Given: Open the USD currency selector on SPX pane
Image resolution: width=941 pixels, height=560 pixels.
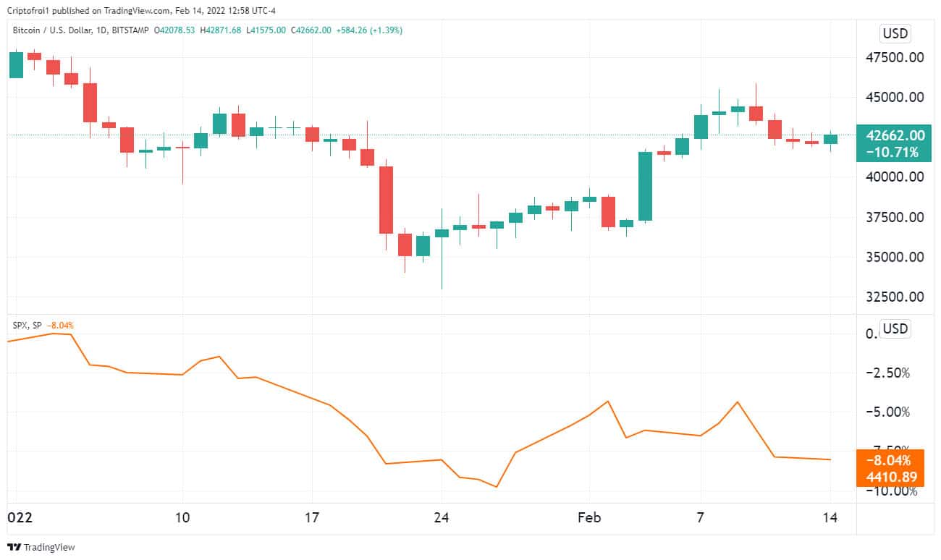Looking at the screenshot, I should (895, 329).
